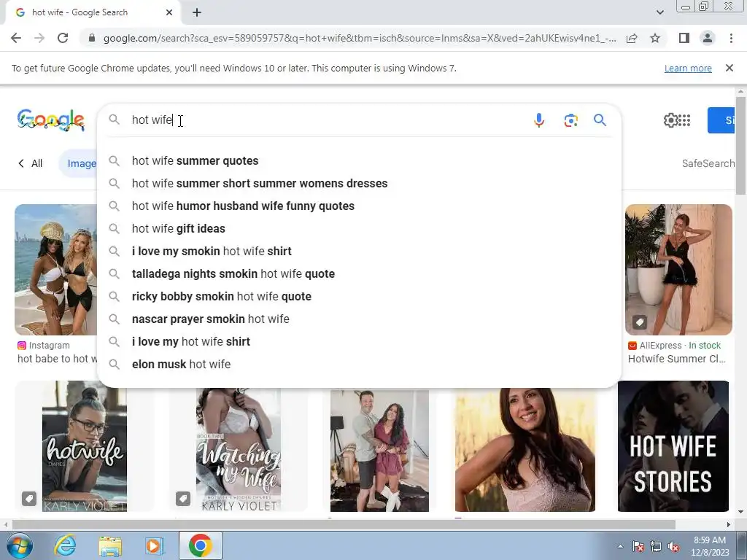Open the Google settings gear icon

(670, 120)
